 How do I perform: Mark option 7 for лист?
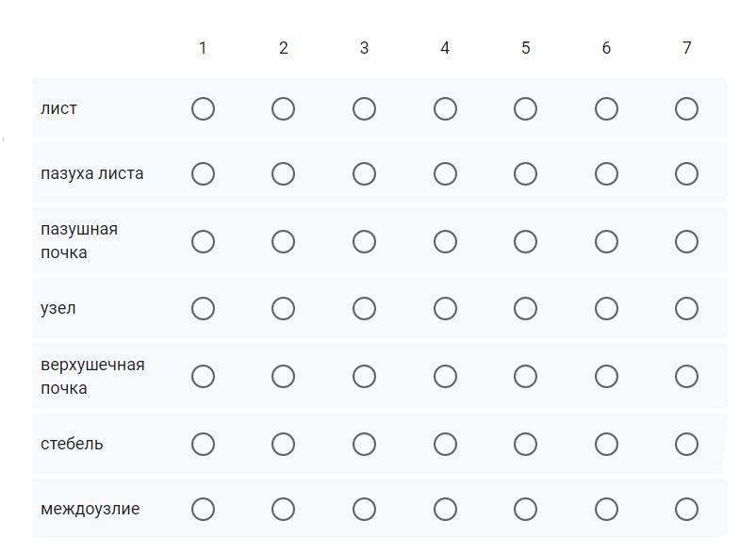tap(686, 109)
